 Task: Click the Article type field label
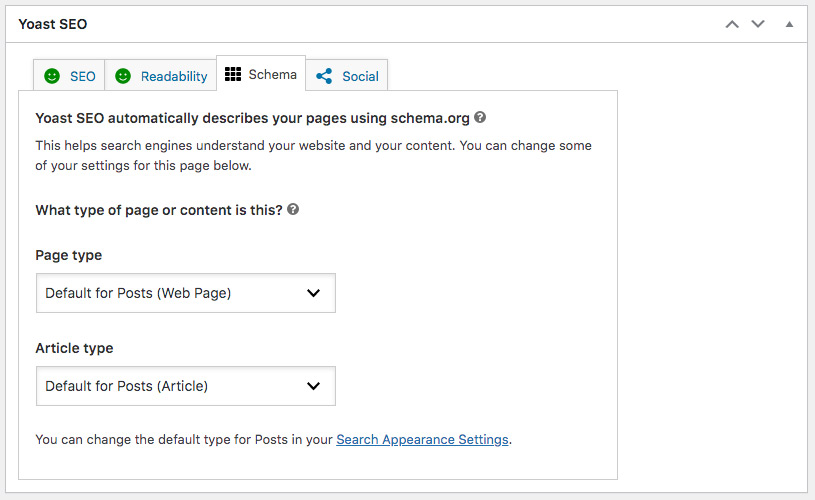[74, 348]
